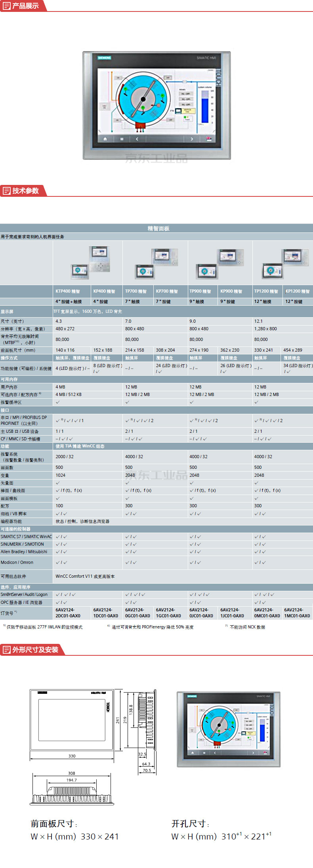Click the checkmark in 报警缓冲区 row under TP1200
Image resolution: width=313 pixels, height=868 pixels.
tap(256, 402)
